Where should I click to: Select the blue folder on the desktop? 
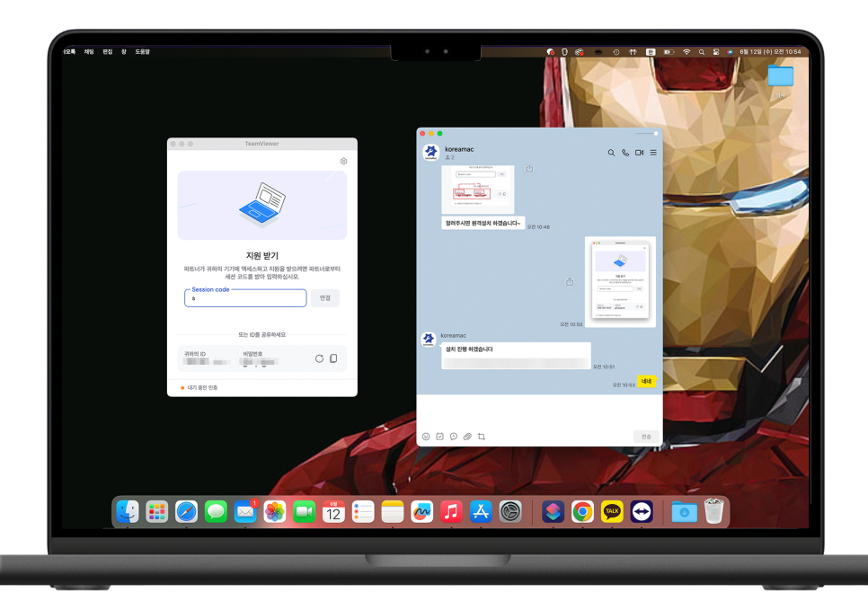pos(781,75)
